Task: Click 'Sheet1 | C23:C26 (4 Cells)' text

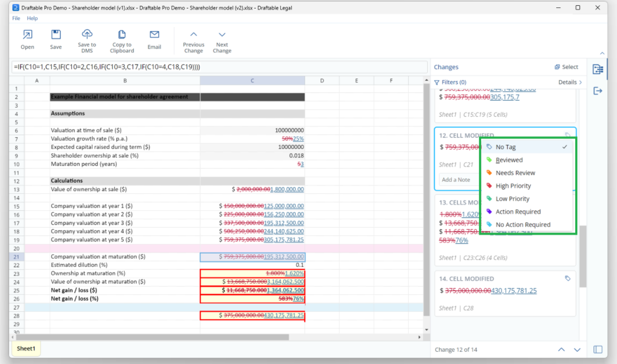Action: [473, 258]
